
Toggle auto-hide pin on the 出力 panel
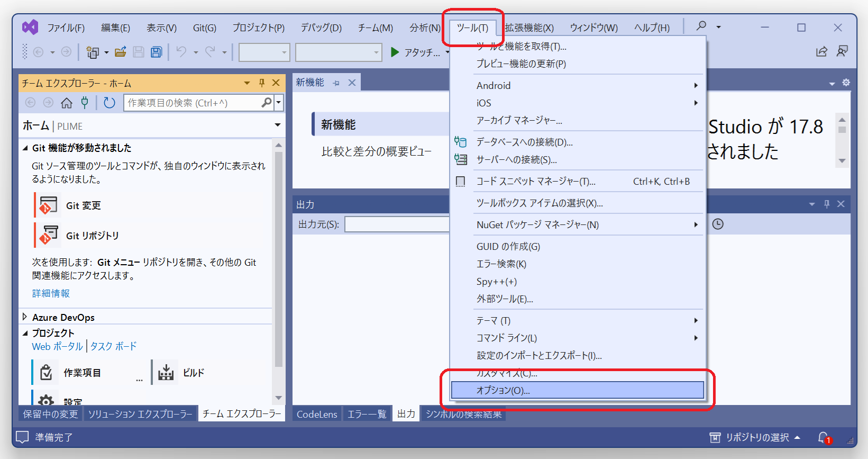tap(827, 204)
